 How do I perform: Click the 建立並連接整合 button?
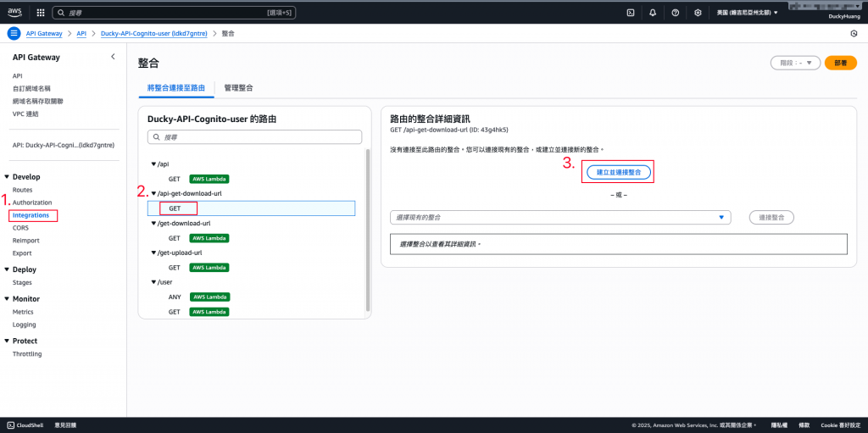pyautogui.click(x=619, y=172)
